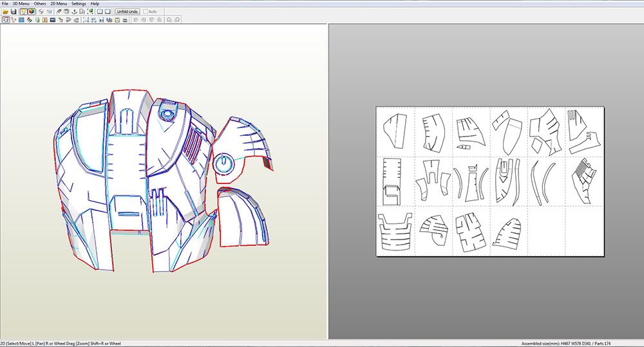Image resolution: width=644 pixels, height=347 pixels.
Task: Open the 3D Menu
Action: pyautogui.click(x=21, y=4)
